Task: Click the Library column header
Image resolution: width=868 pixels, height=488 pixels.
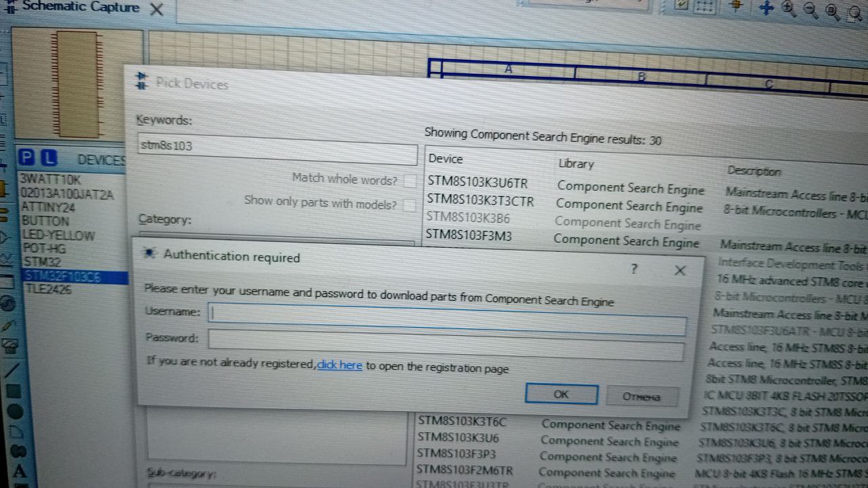Action: click(x=576, y=163)
